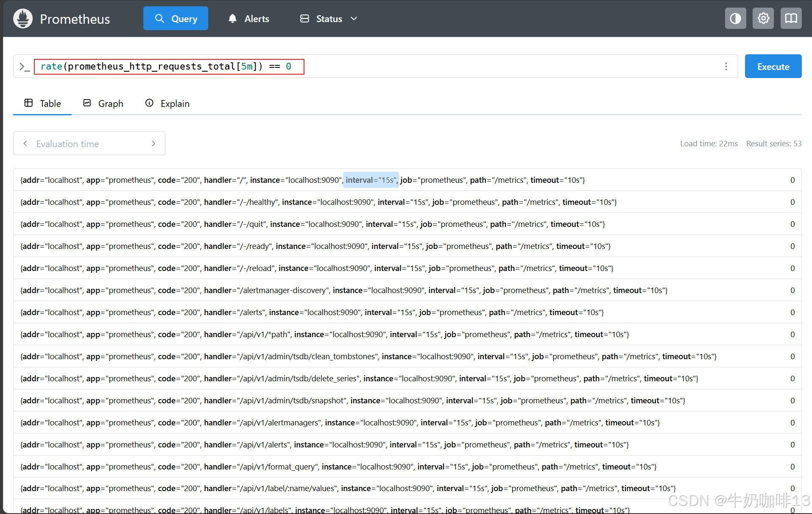Select result row with handler="/-/quit"
Screen dimensions: 812x514
pyautogui.click(x=407, y=224)
